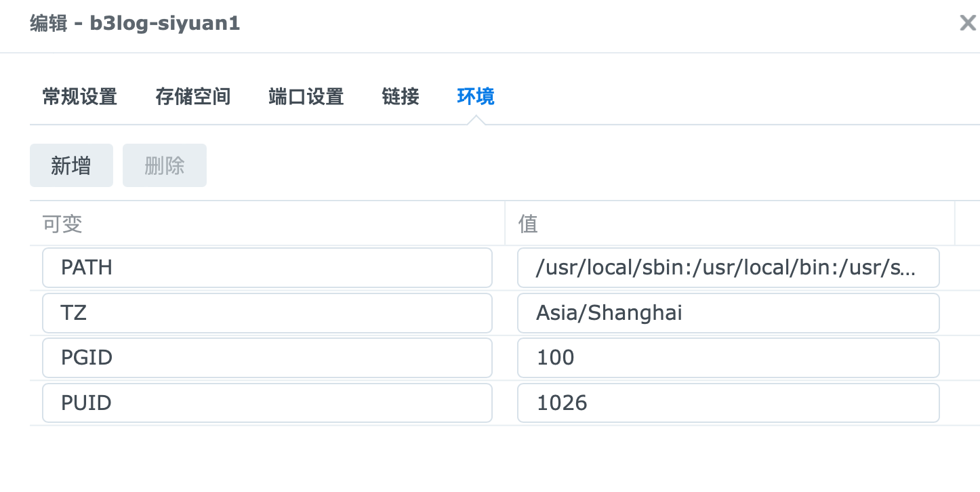This screenshot has width=980, height=492.
Task: Click the 删除 button
Action: (164, 165)
